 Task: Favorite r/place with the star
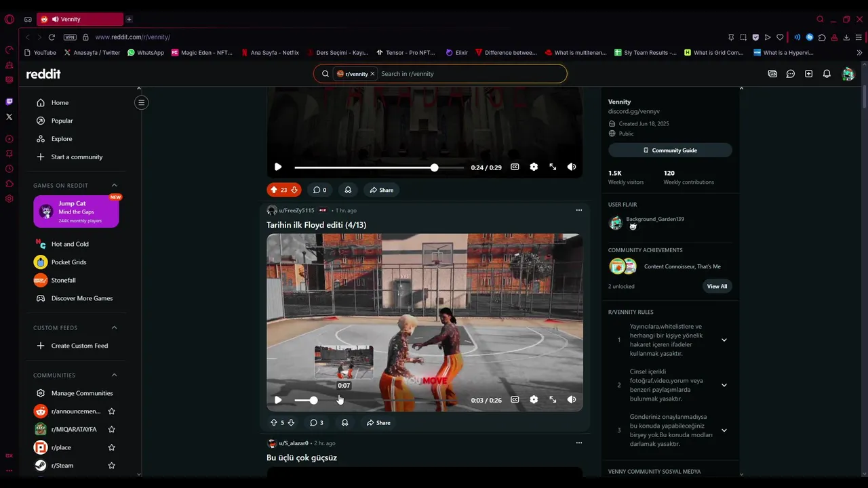112,447
